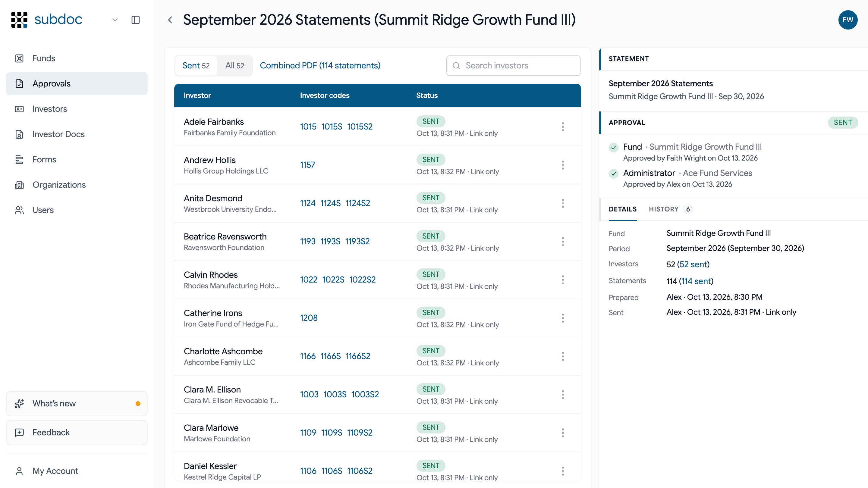Viewport: 868px width, 488px height.
Task: Open row menu for Charlotte Ashcombe
Action: pos(563,356)
